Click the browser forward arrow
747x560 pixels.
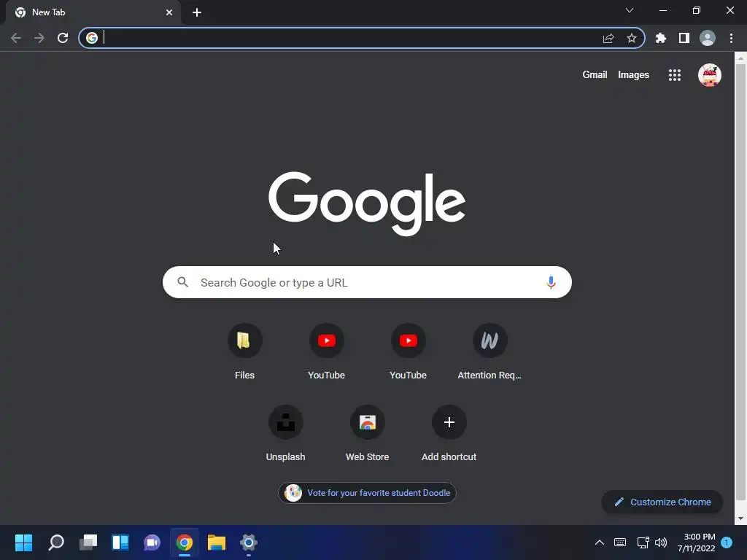[39, 38]
